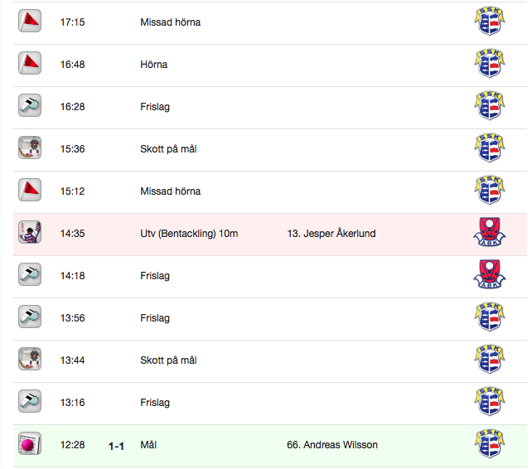Image resolution: width=532 pixels, height=469 pixels.
Task: Select the 1-1 score label
Action: coord(116,446)
